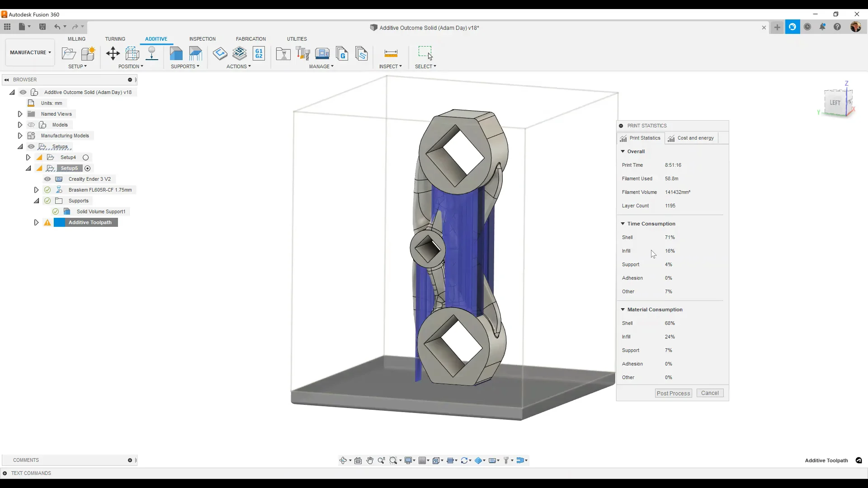Open the Data Panel grid icon
Image resolution: width=868 pixels, height=488 pixels.
coord(7,27)
